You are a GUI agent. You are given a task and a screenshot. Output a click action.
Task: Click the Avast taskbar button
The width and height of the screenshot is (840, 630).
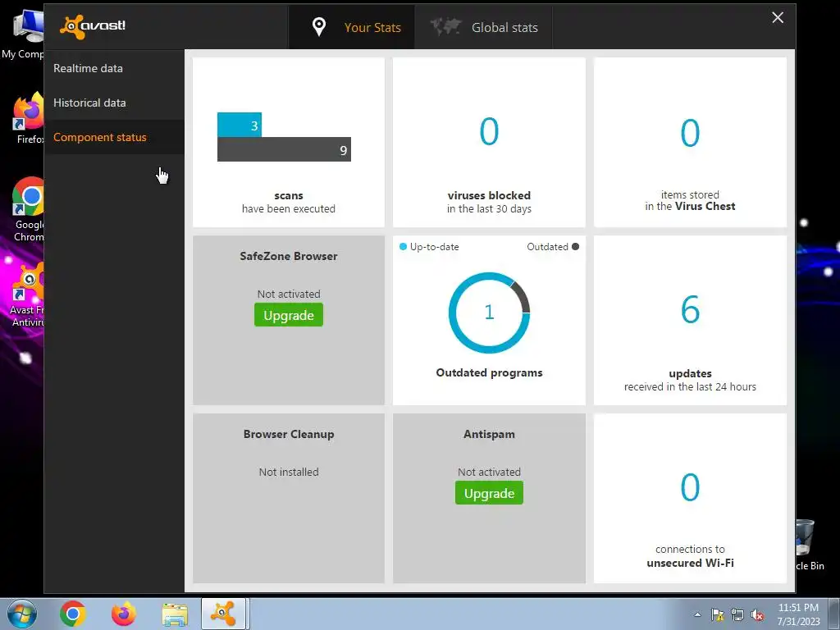coord(223,614)
